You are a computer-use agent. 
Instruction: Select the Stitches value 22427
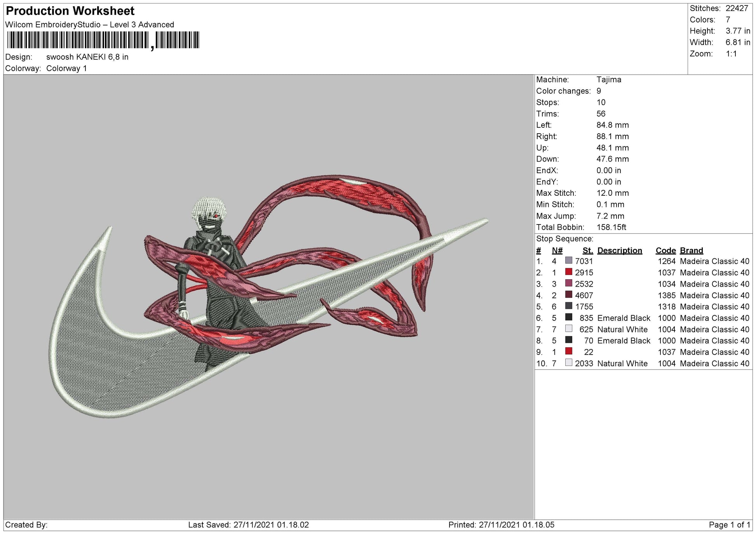[737, 8]
